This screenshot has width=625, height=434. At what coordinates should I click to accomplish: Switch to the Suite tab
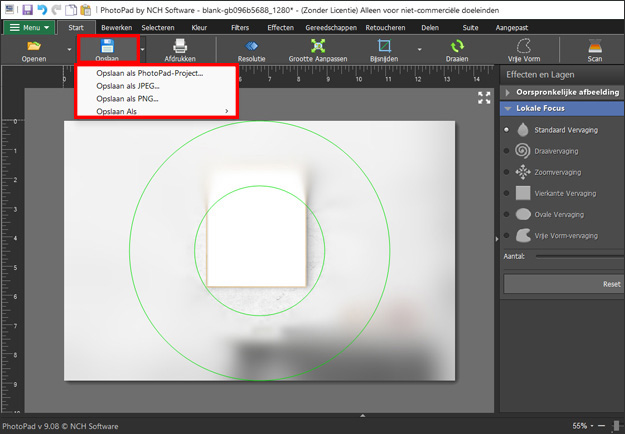(x=470, y=27)
